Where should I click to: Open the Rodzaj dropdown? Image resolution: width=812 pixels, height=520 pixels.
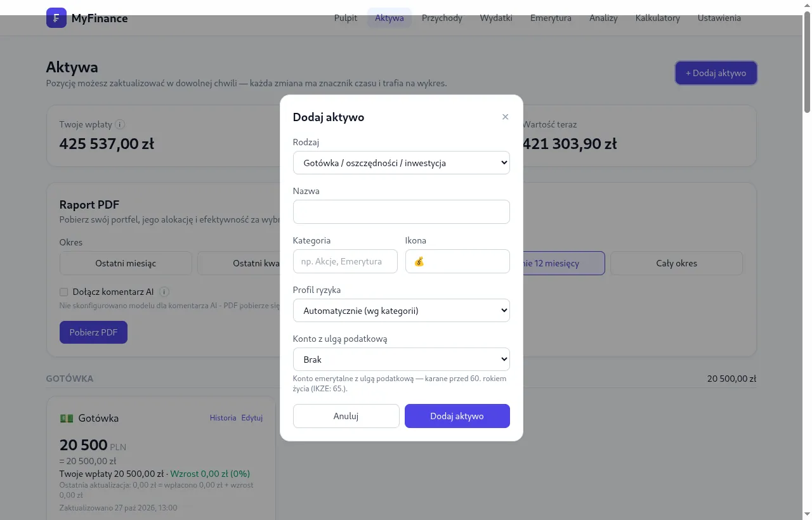coord(402,163)
